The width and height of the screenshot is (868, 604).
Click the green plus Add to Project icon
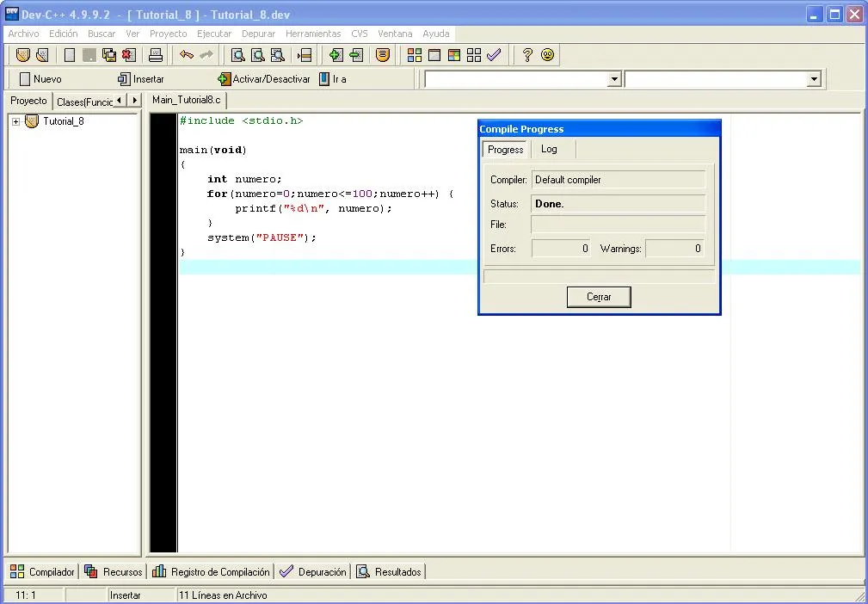(x=336, y=55)
